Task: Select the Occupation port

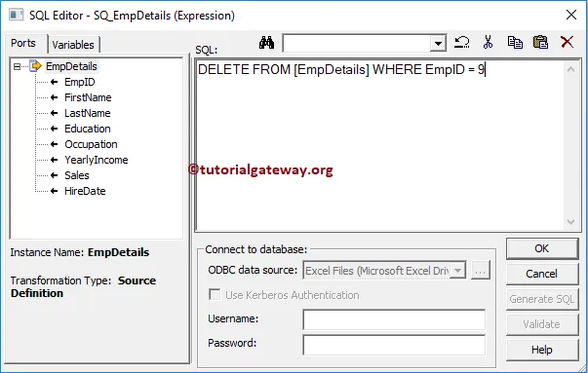Action: [91, 144]
